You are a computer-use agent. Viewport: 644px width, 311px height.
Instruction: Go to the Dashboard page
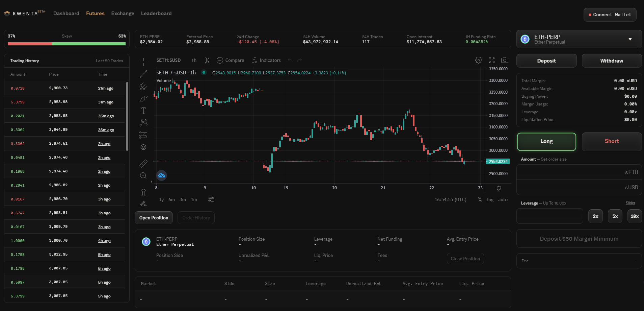click(x=66, y=14)
